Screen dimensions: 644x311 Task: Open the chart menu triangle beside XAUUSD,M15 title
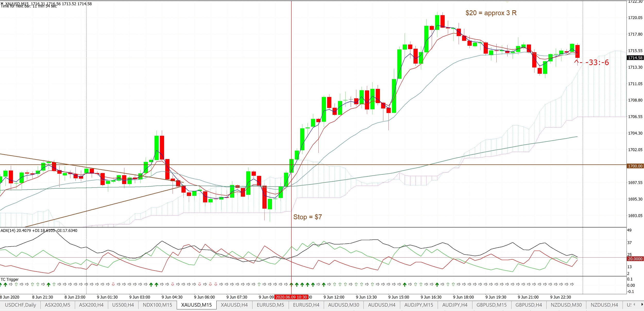[2, 3]
